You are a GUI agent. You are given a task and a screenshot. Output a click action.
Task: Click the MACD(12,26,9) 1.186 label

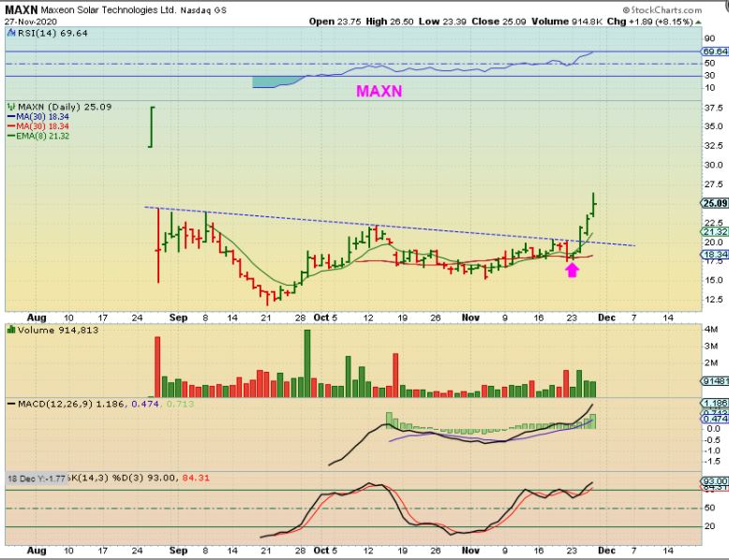point(70,404)
